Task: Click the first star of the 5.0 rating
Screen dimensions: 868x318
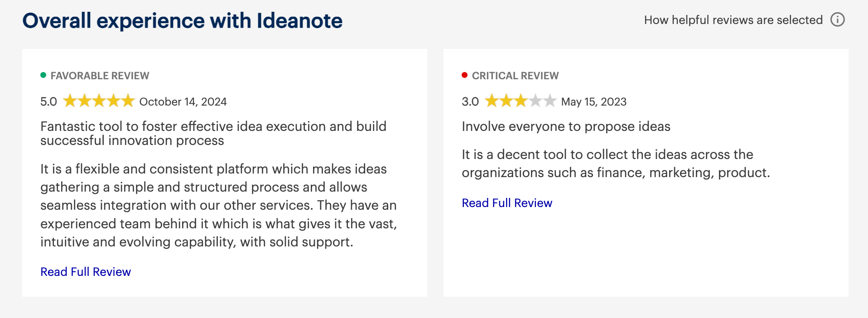Action: click(70, 101)
